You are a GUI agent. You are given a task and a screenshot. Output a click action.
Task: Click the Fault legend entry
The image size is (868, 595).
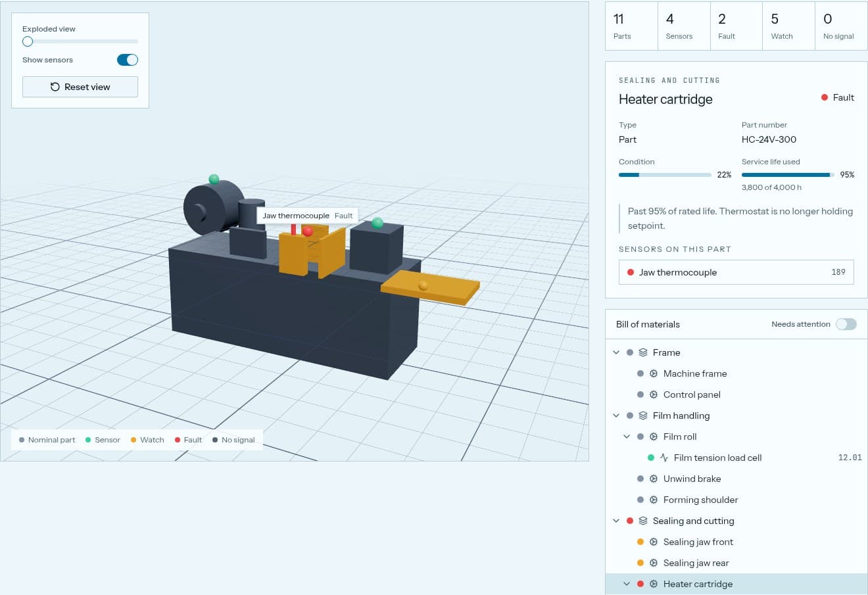click(x=188, y=440)
